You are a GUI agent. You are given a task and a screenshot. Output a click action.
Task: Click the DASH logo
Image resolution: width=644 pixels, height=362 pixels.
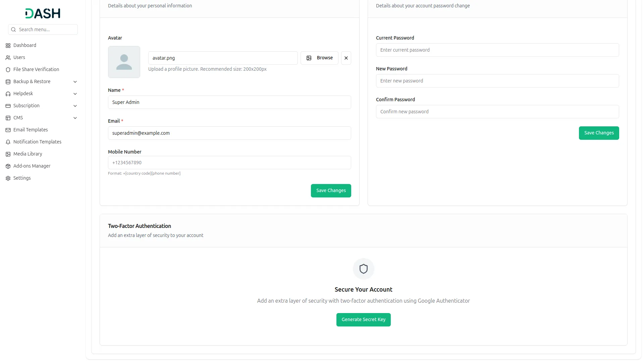(43, 13)
